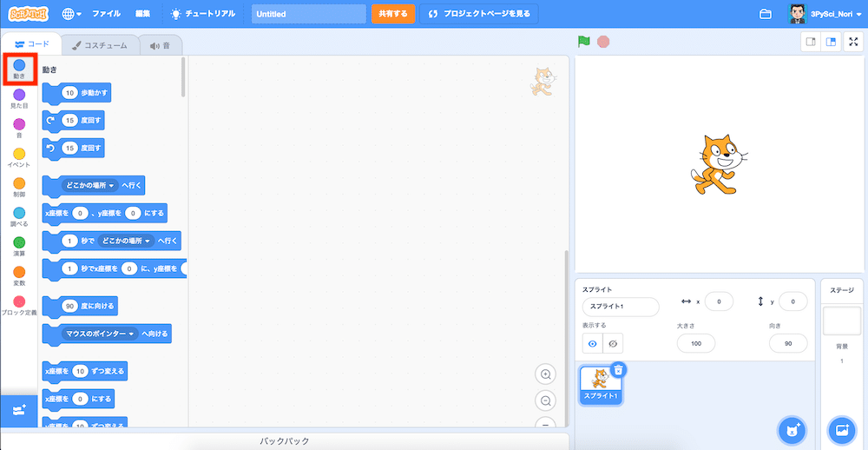Open どこかの場所 dropdown in 秒で block
The image size is (868, 450).
coord(126,242)
